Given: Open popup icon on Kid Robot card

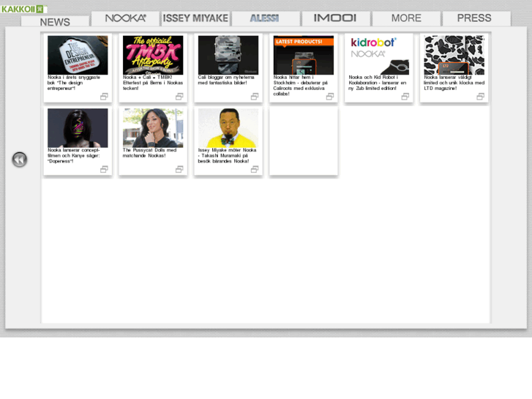Looking at the screenshot, I should coord(405,97).
